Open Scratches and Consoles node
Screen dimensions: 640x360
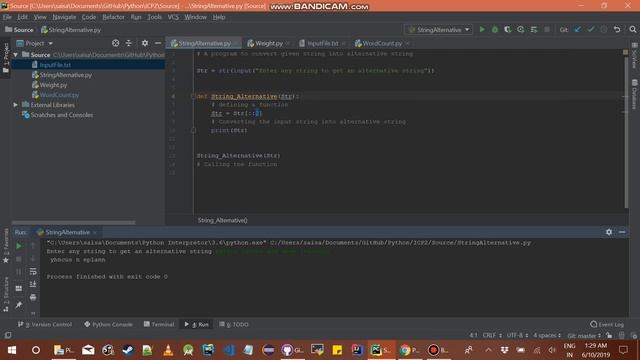(62, 115)
